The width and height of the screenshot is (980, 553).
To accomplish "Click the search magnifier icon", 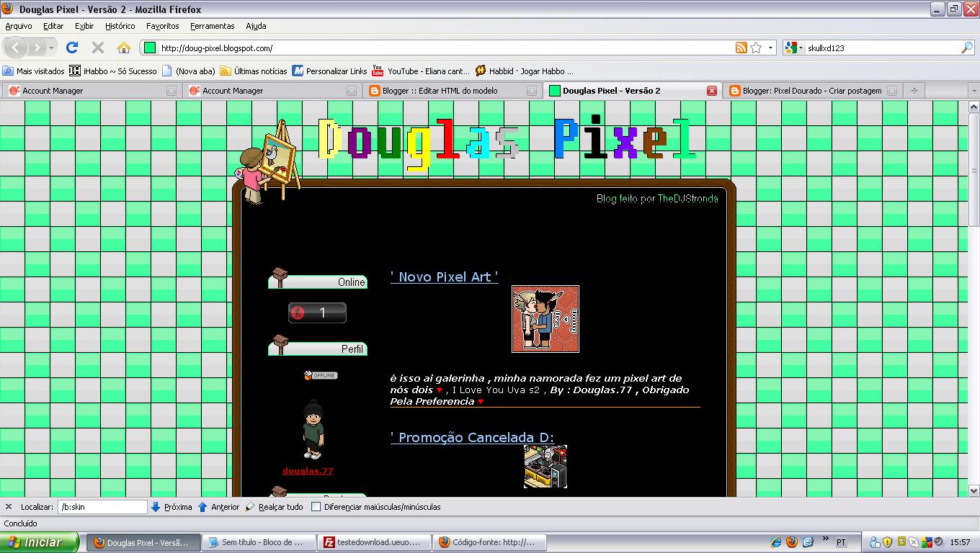I will (x=967, y=48).
